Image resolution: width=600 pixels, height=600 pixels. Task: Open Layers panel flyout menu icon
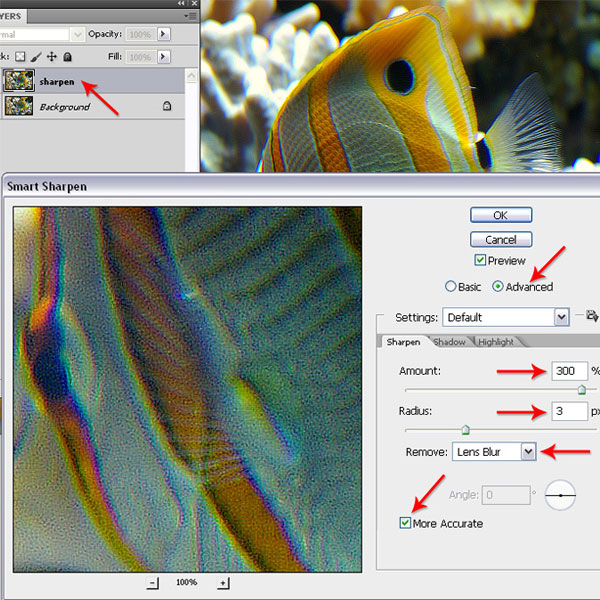click(x=190, y=16)
